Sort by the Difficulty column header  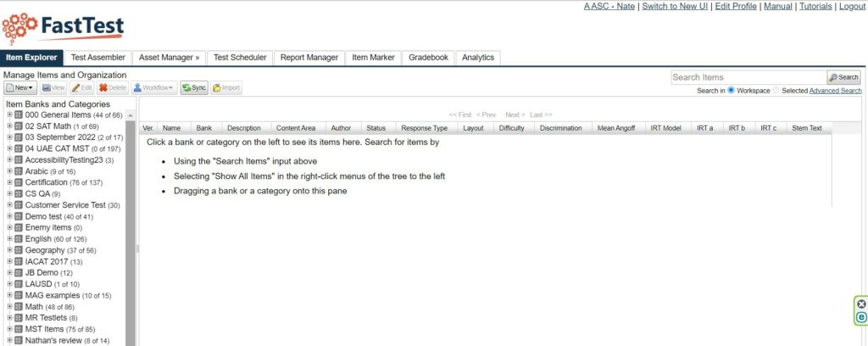(x=511, y=128)
